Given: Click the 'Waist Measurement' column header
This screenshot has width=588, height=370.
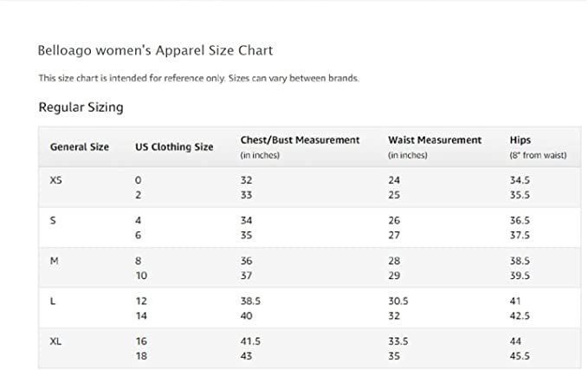Looking at the screenshot, I should click(435, 140).
